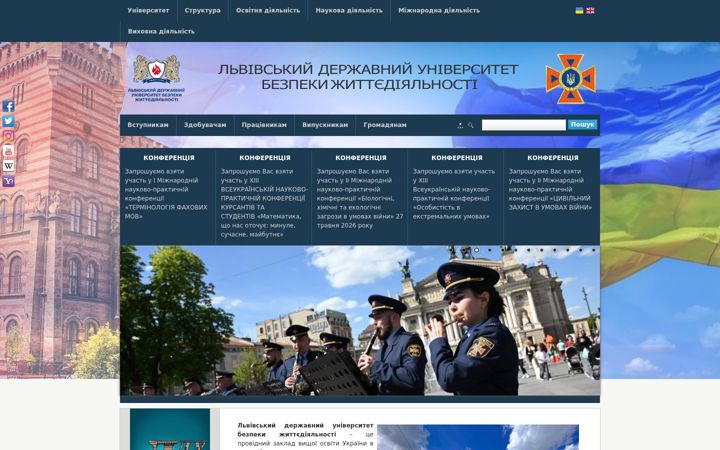
Task: Open the «Біологічні, хімічні та екологічні загрози» conference announcement
Action: tap(360, 198)
